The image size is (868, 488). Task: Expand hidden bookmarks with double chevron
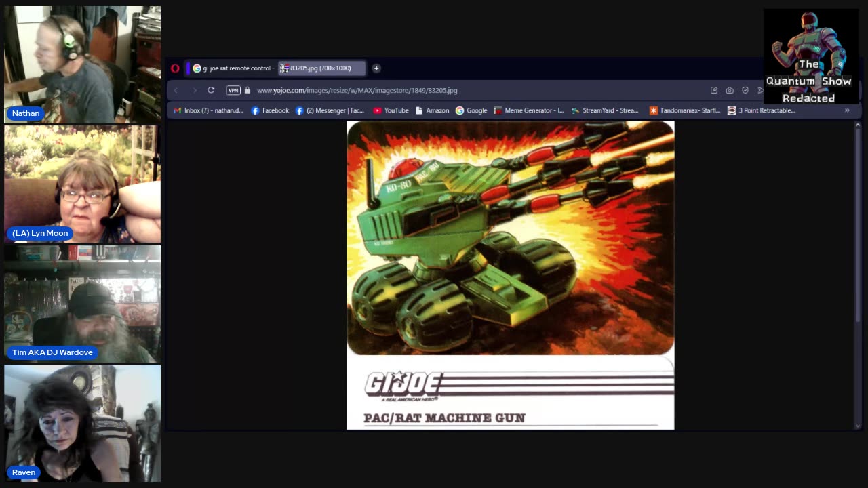(x=847, y=110)
